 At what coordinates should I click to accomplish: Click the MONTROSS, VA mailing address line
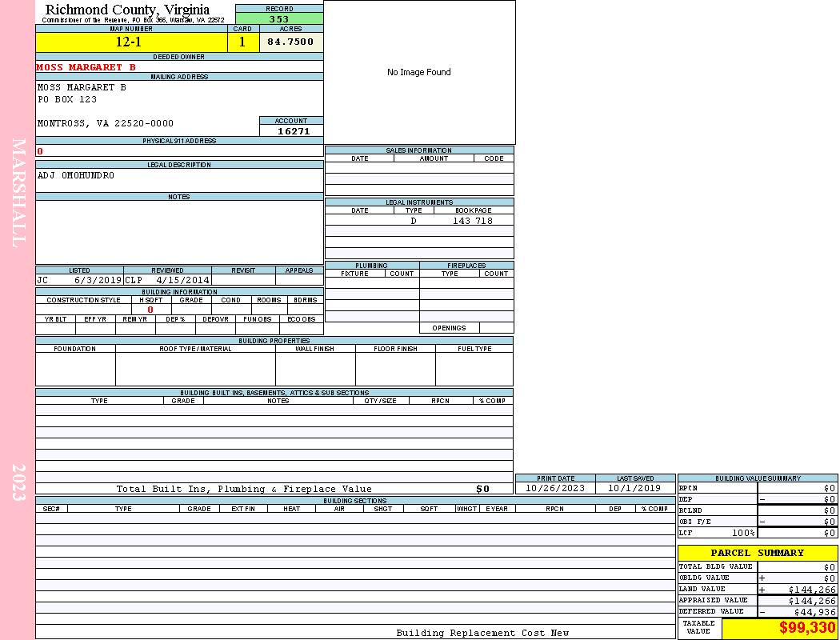click(x=106, y=124)
